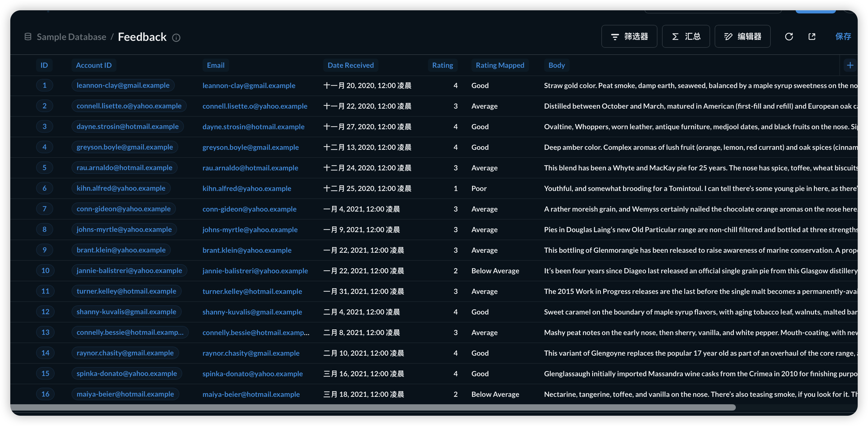Click date cell 十一月 20, 2020, 12:00 凌晨

click(367, 85)
